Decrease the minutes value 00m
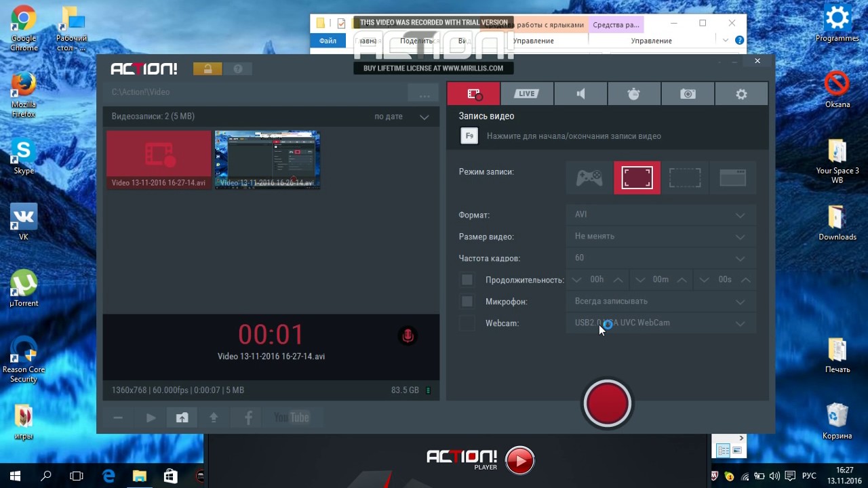Image resolution: width=868 pixels, height=488 pixels. coord(640,280)
